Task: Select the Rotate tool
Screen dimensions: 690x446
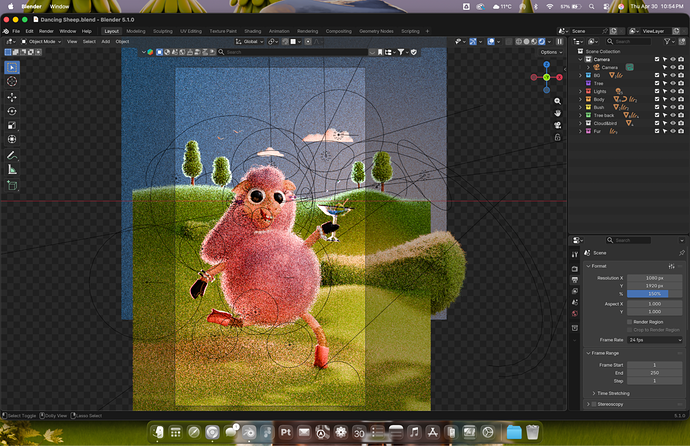Action: pyautogui.click(x=12, y=111)
